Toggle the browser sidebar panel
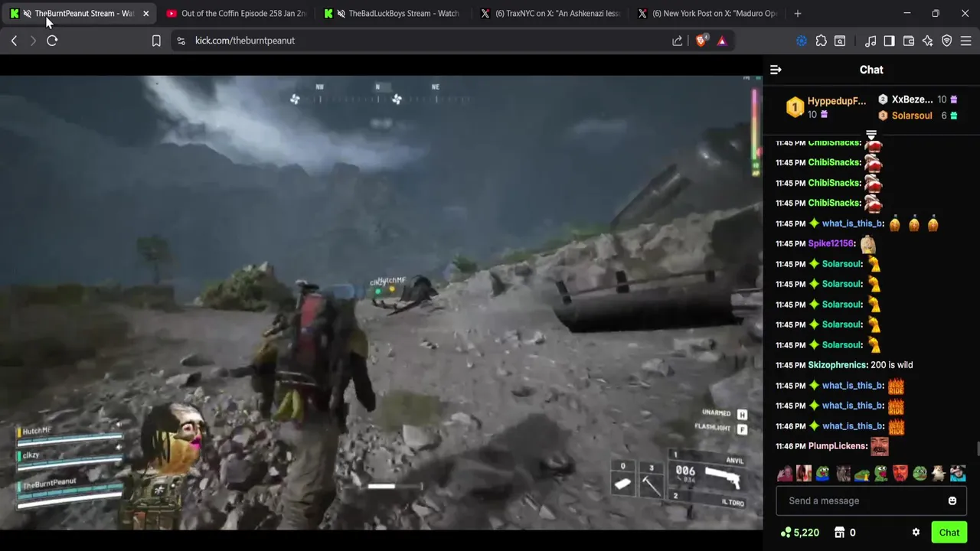Viewport: 980px width, 551px height. 889,41
